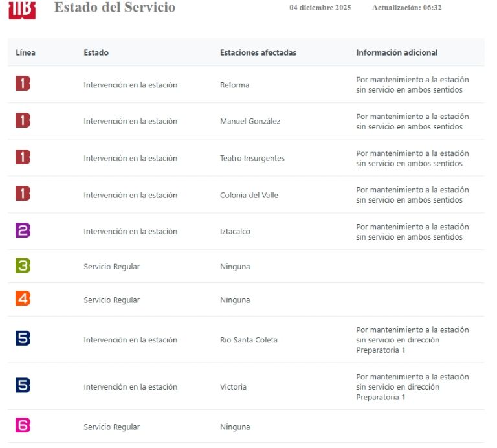Click the pink Line 6 icon

click(23, 425)
